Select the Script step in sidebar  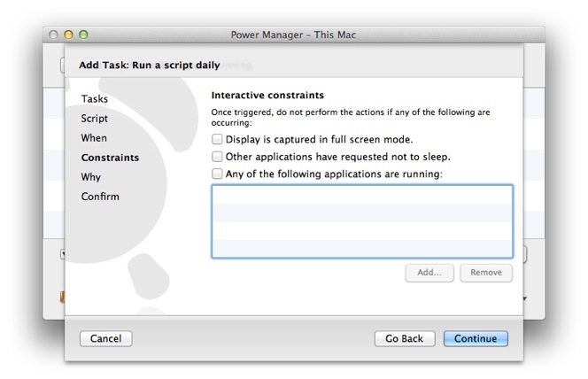tap(95, 119)
